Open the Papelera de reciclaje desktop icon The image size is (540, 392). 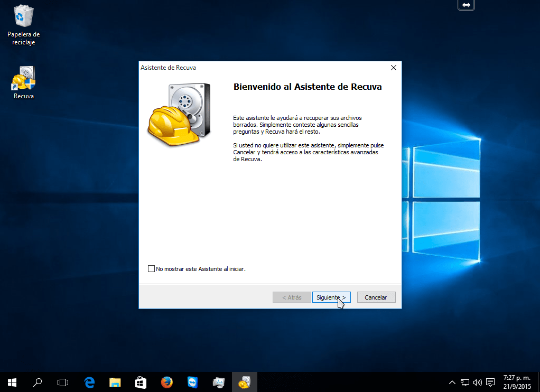pos(23,24)
